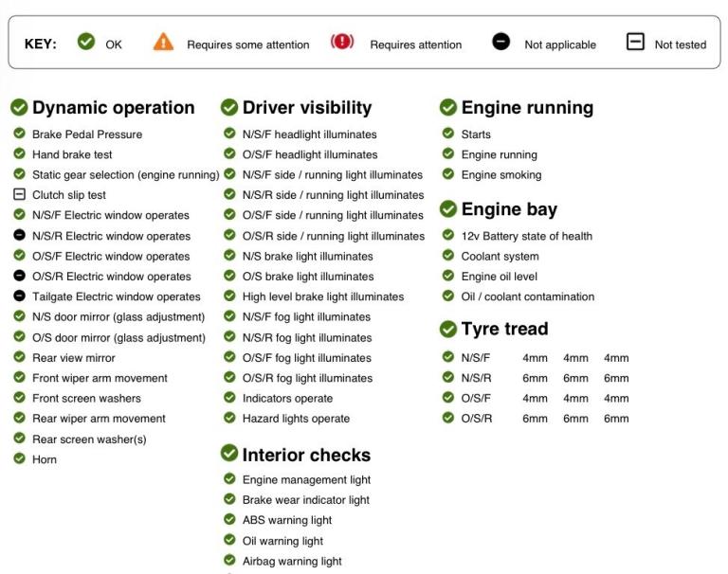The width and height of the screenshot is (728, 574).
Task: Click the Engine bay section heading
Action: point(509,209)
